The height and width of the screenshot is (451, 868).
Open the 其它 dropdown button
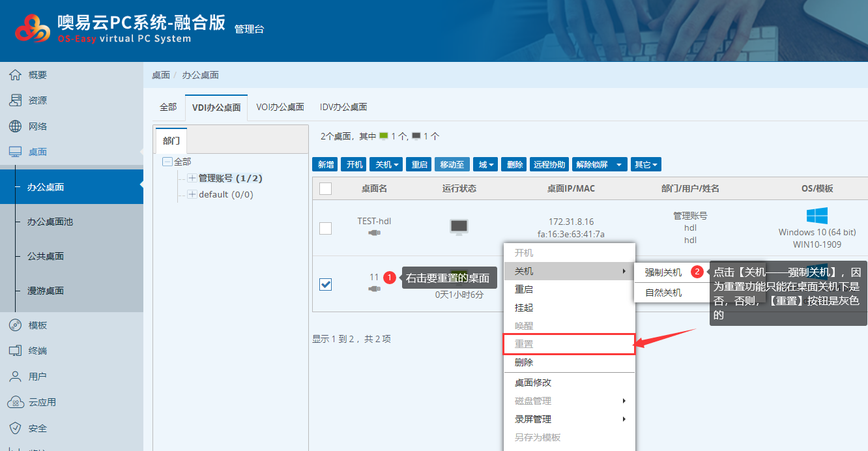tap(646, 165)
